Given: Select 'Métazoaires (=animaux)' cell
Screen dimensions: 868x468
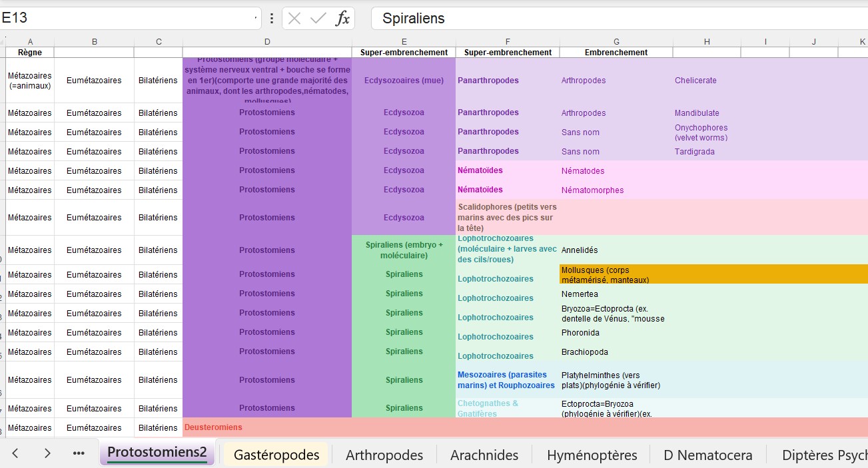Looking at the screenshot, I should (30, 81).
